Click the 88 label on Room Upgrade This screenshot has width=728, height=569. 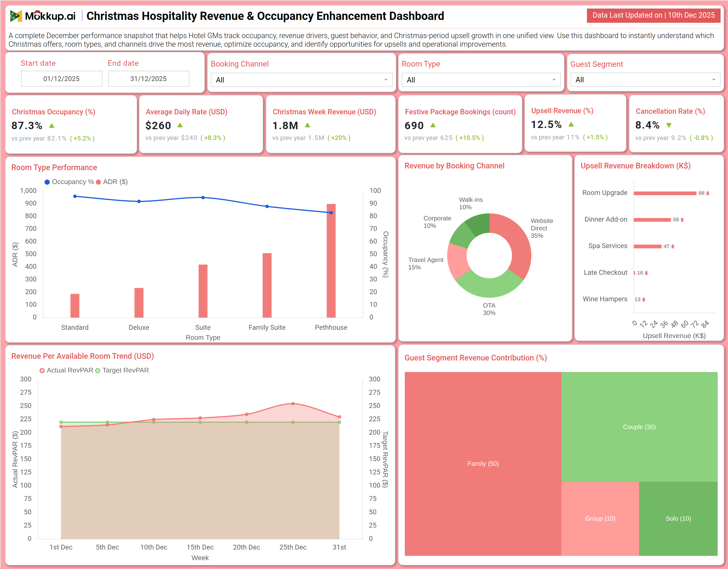(x=701, y=193)
